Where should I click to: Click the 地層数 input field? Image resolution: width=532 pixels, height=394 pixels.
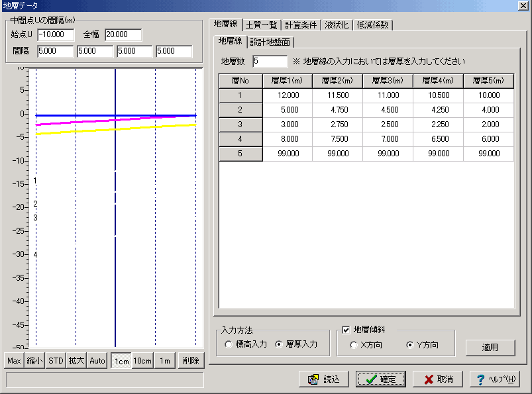pyautogui.click(x=270, y=62)
